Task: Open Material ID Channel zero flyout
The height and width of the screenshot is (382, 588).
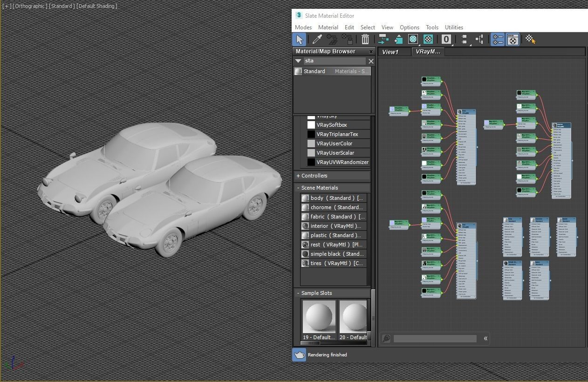Action: click(446, 40)
